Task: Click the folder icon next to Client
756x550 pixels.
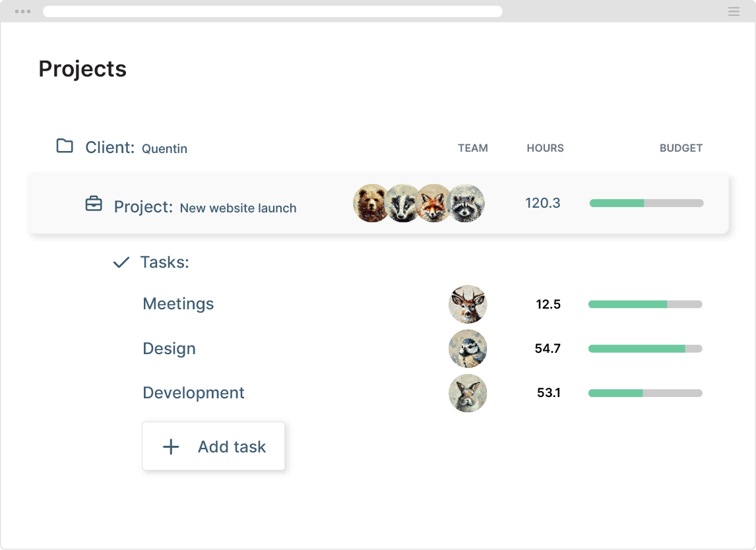Action: tap(65, 146)
